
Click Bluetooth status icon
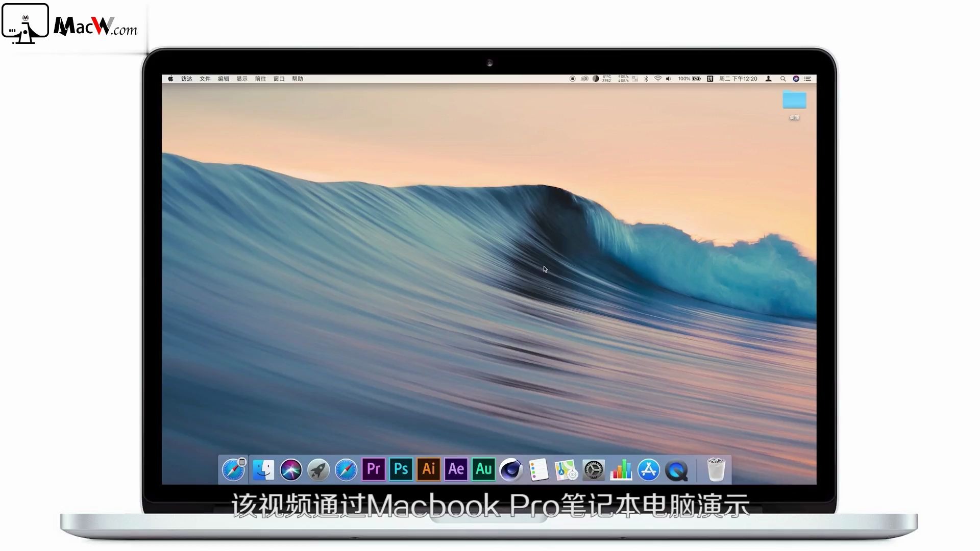(644, 79)
